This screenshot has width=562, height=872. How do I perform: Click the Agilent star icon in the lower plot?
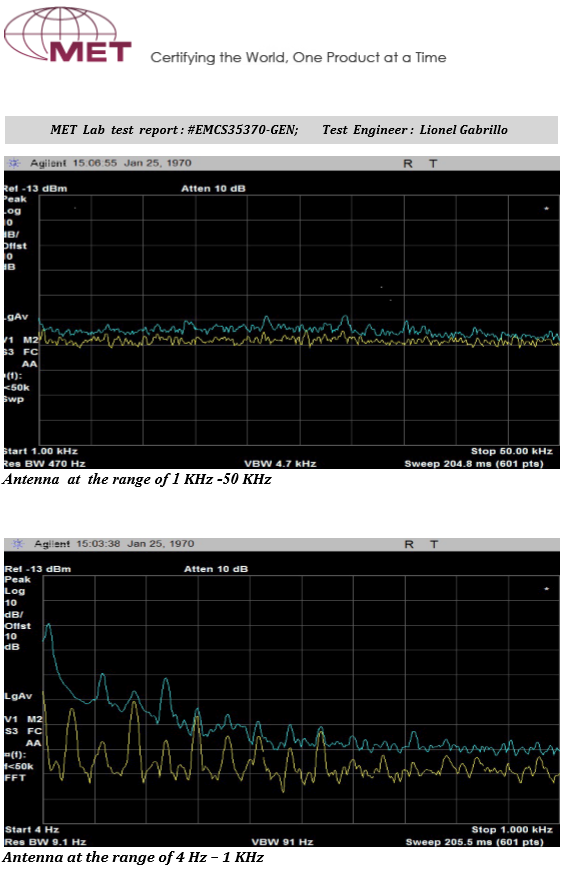coord(18,544)
